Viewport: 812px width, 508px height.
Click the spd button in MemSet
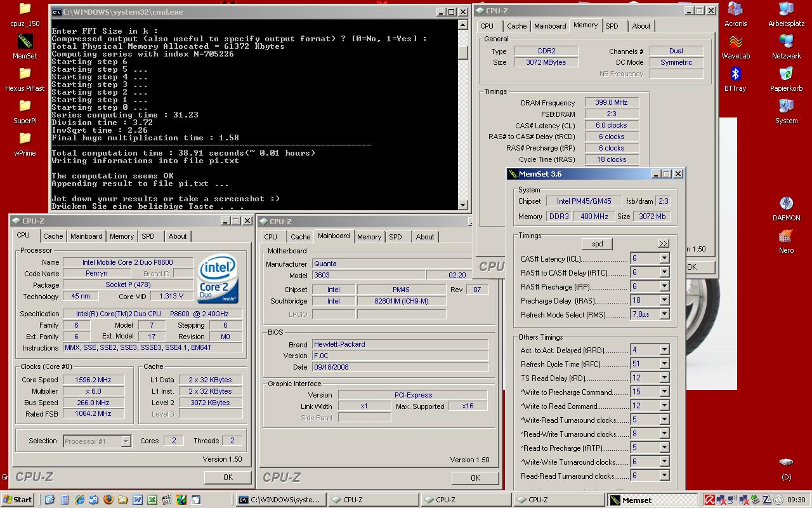(598, 244)
